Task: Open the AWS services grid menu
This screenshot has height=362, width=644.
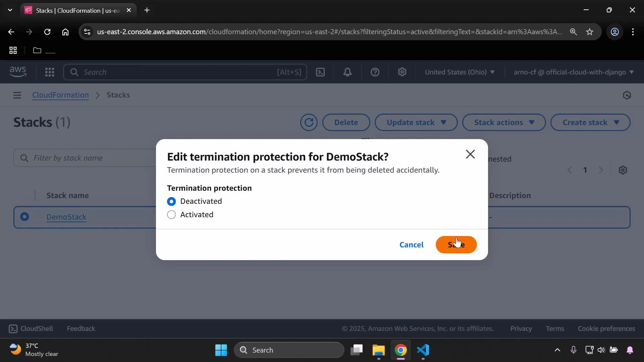Action: click(49, 72)
